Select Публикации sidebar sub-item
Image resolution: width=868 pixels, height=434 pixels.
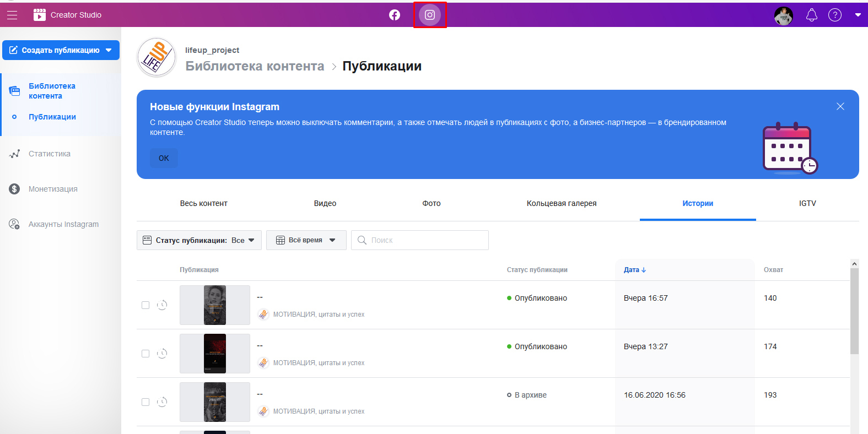(52, 117)
